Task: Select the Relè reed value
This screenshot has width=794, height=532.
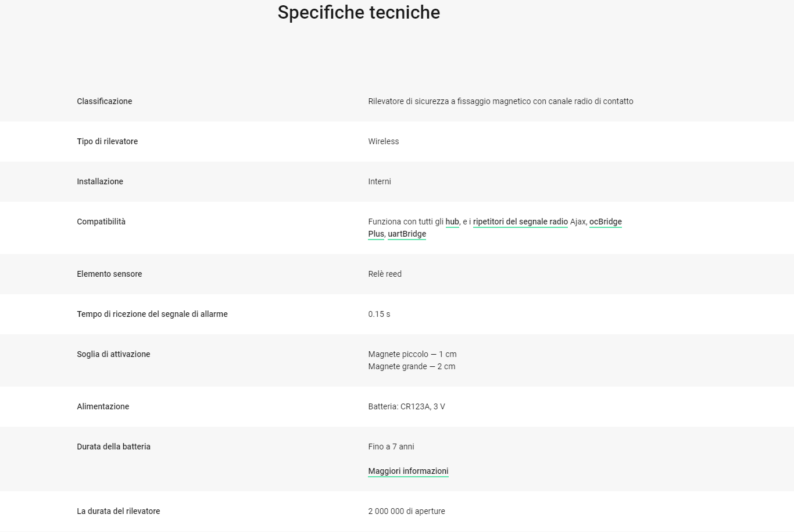Action: click(385, 274)
